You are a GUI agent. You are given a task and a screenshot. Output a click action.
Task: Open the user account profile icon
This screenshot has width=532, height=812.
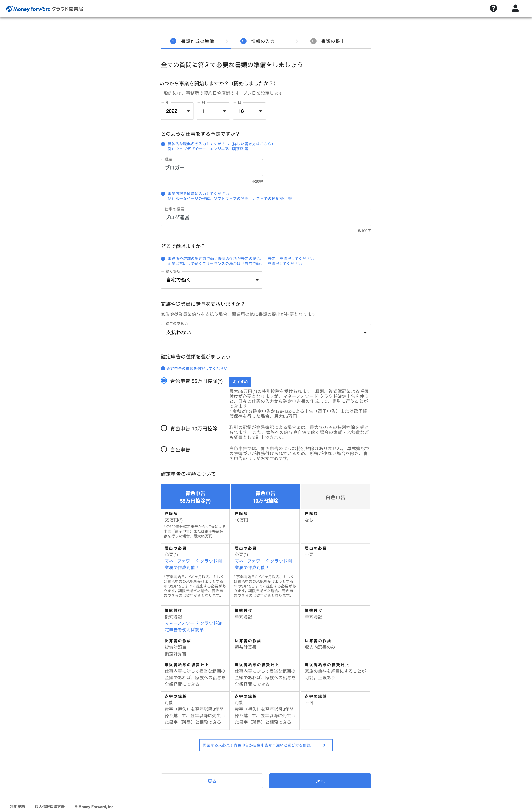point(515,8)
